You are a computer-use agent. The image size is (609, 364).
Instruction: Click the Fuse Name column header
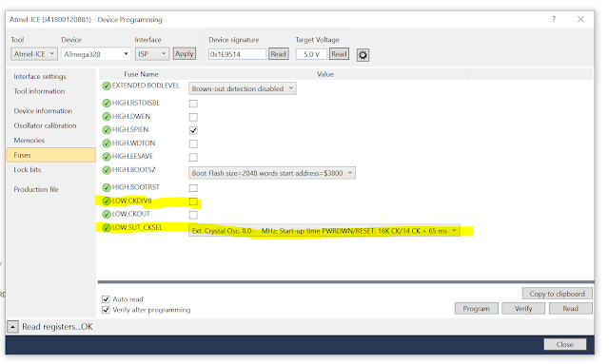tap(142, 74)
